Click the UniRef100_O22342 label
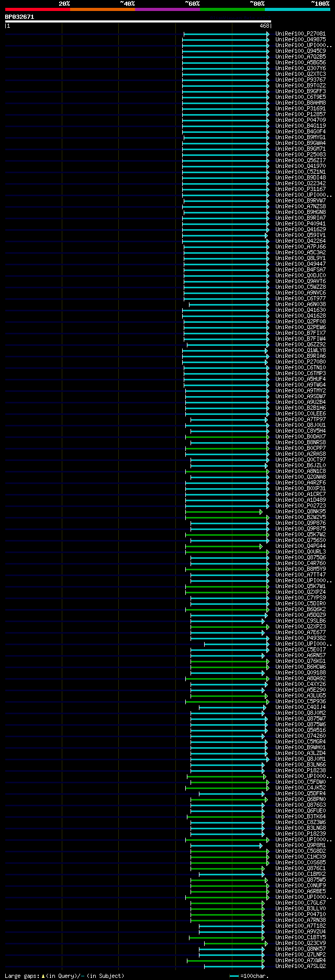 click(x=300, y=184)
